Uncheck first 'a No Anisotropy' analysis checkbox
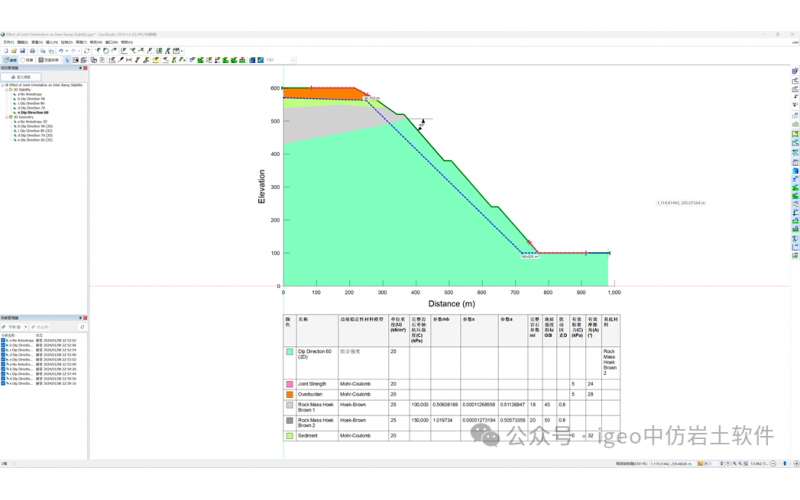 coord(5,340)
